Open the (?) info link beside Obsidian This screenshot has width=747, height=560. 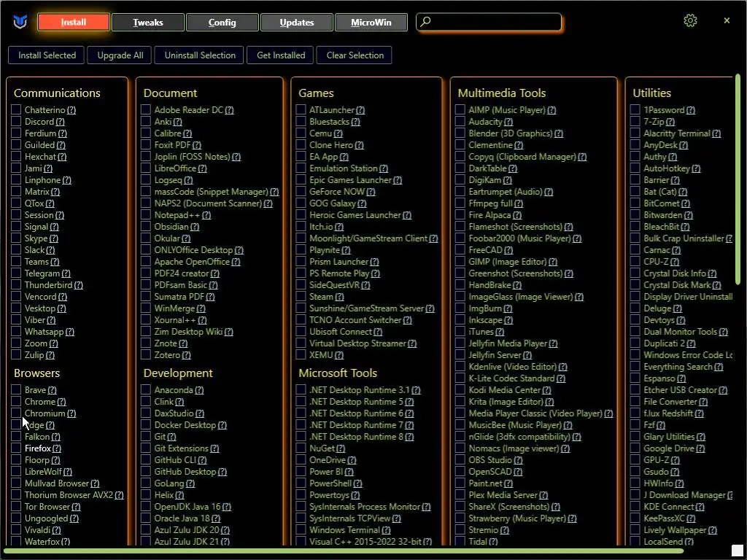[x=194, y=227]
